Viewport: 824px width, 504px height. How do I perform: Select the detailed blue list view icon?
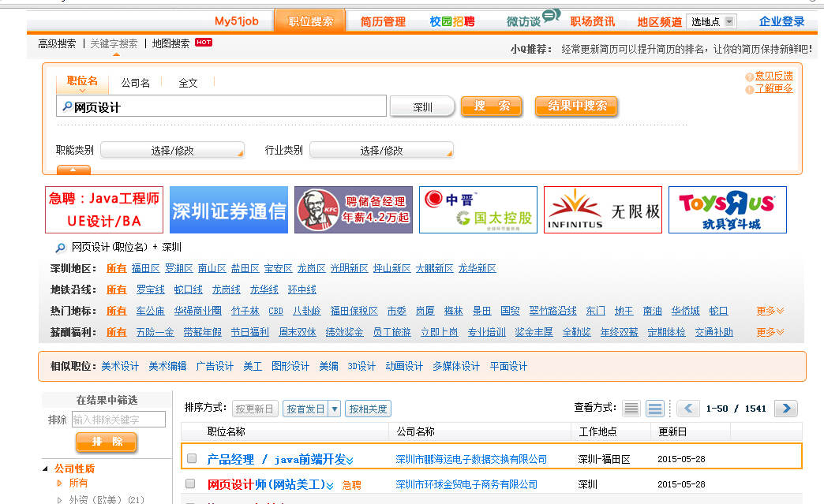[x=654, y=409]
